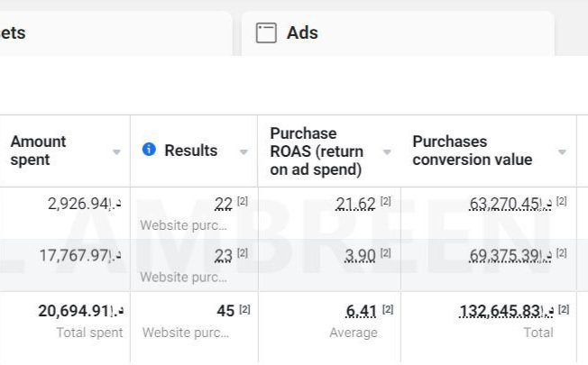Click the 21.62 ROAS value
Viewport: 588px width, 365px height.
click(354, 204)
